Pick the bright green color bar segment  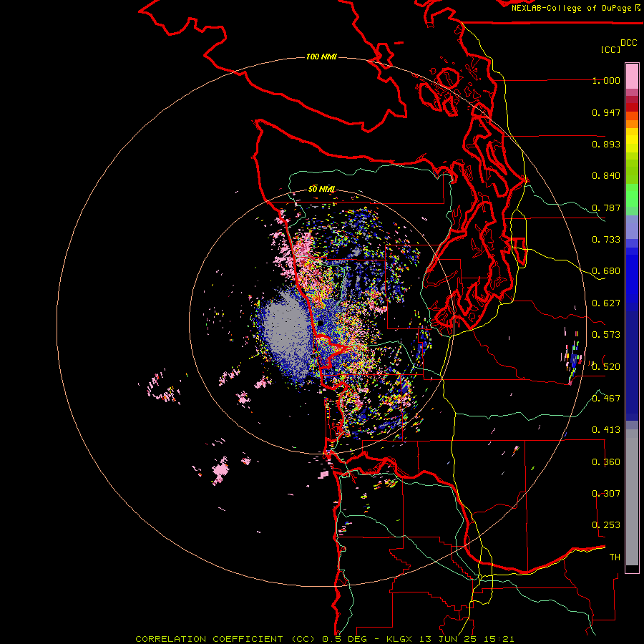[632, 195]
